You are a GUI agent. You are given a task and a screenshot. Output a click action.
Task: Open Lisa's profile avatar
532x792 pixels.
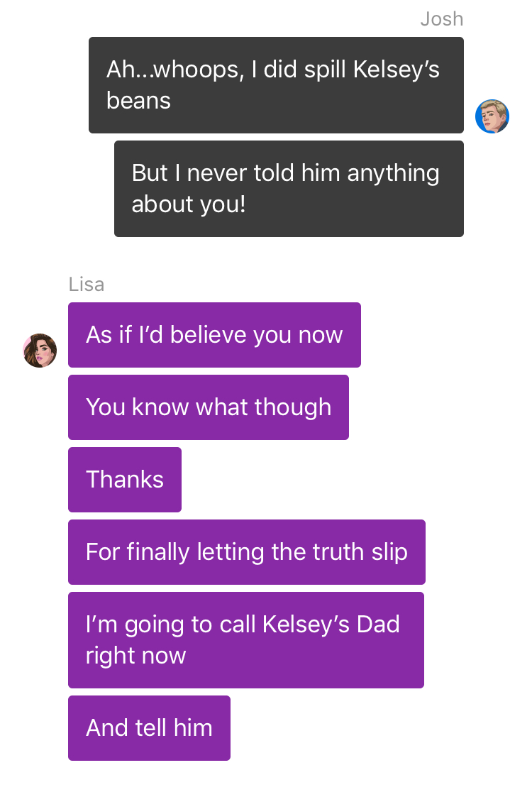pos(40,350)
